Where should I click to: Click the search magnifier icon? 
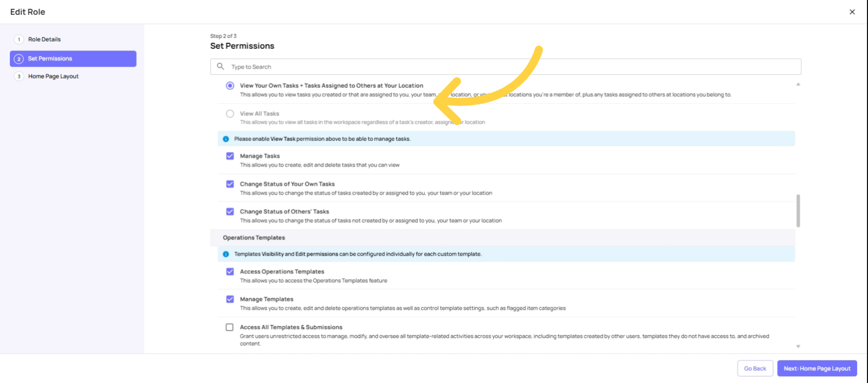pos(221,66)
